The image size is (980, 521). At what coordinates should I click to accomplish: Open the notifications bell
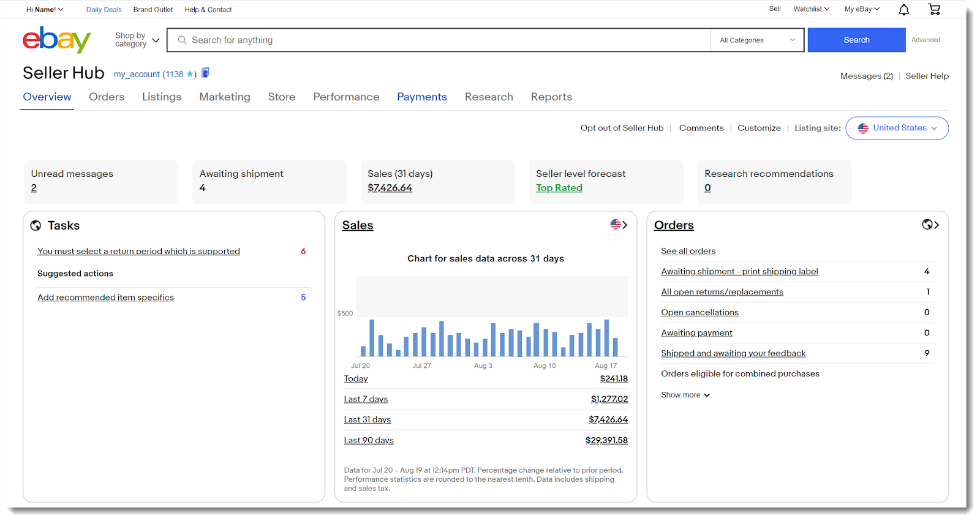(903, 9)
